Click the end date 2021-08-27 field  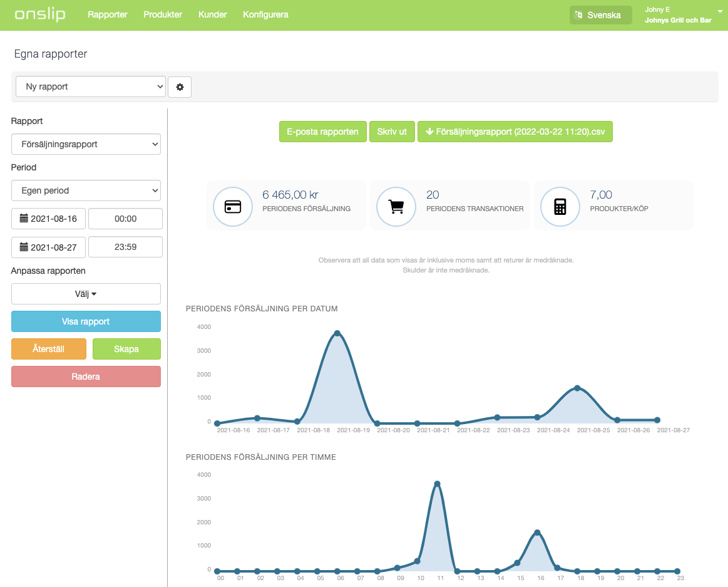(48, 247)
